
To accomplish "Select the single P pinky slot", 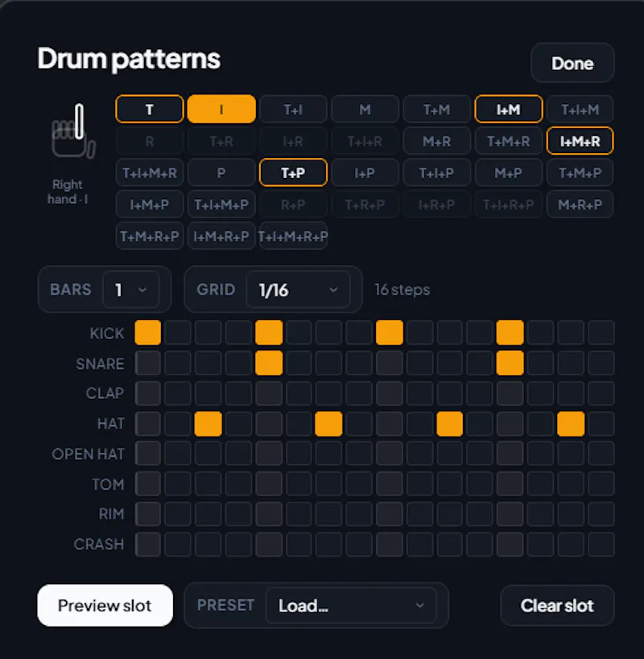I will (x=221, y=172).
